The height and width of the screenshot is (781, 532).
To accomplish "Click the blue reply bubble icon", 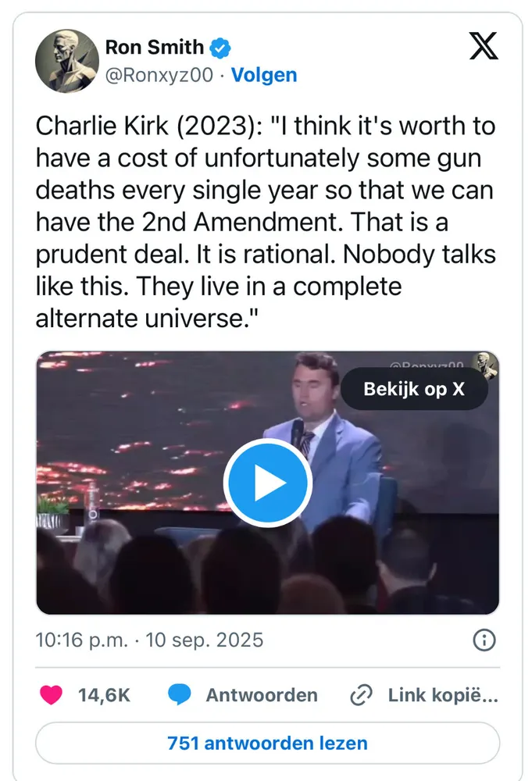I will [x=180, y=694].
